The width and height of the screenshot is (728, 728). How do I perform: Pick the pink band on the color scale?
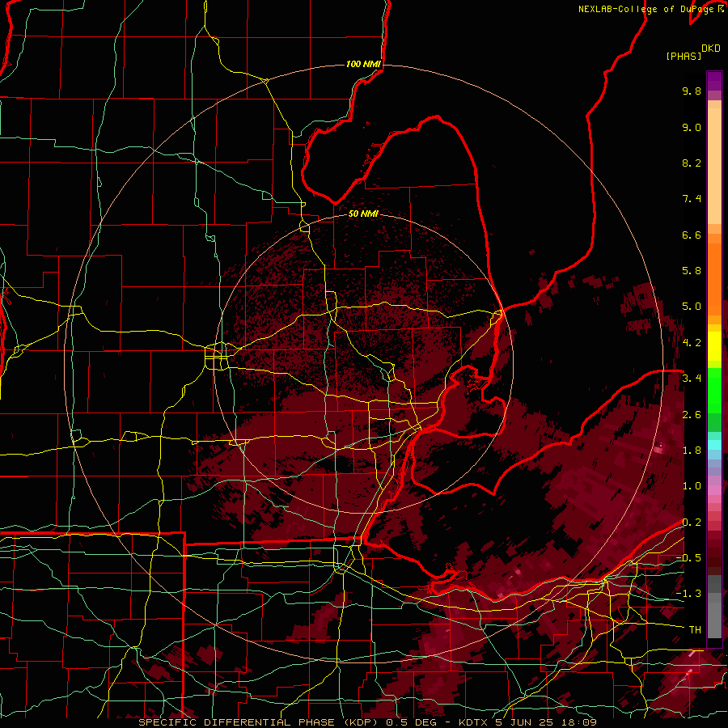[714, 490]
